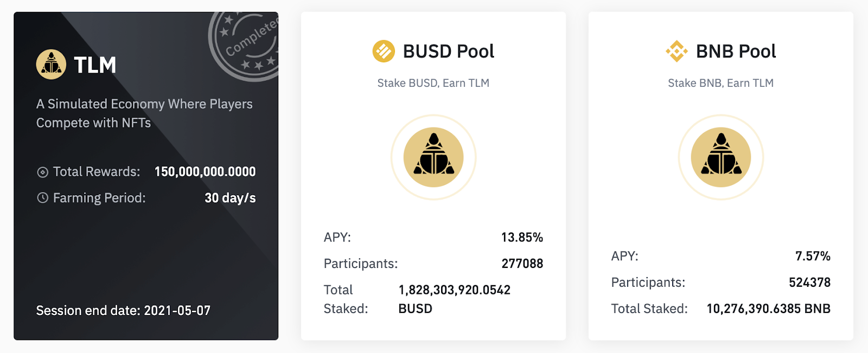Click the 10,276,390.6385 BNB staked amount
Viewport: 868px width, 353px height.
[x=768, y=309]
